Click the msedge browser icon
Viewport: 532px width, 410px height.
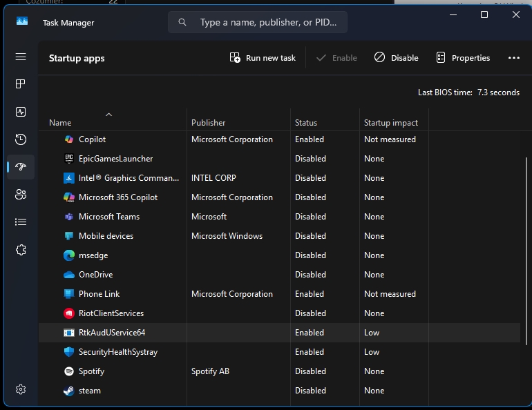point(69,255)
